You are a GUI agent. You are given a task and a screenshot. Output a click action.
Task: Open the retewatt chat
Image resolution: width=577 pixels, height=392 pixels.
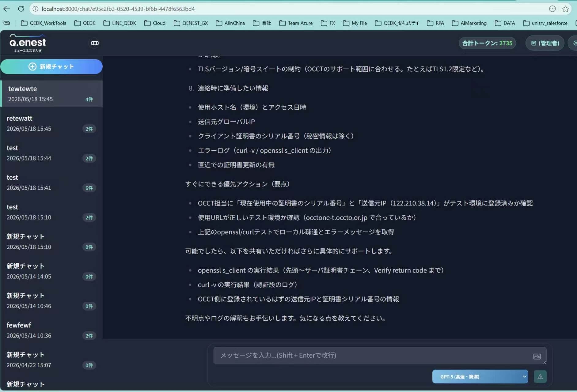point(51,123)
